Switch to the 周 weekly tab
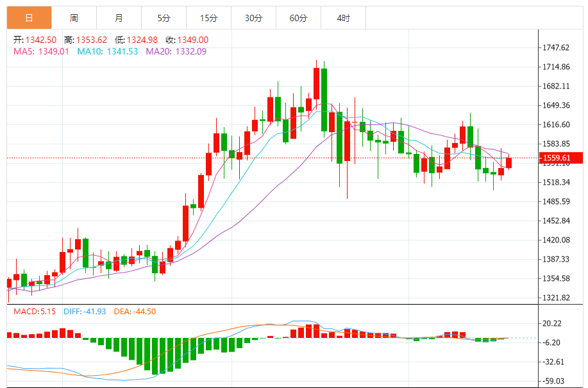 coord(74,18)
